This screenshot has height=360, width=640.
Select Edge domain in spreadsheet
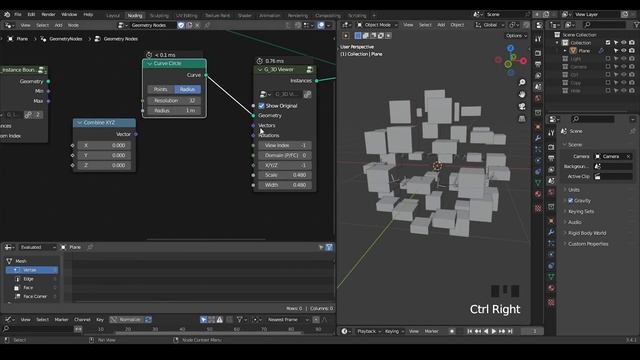point(32,279)
